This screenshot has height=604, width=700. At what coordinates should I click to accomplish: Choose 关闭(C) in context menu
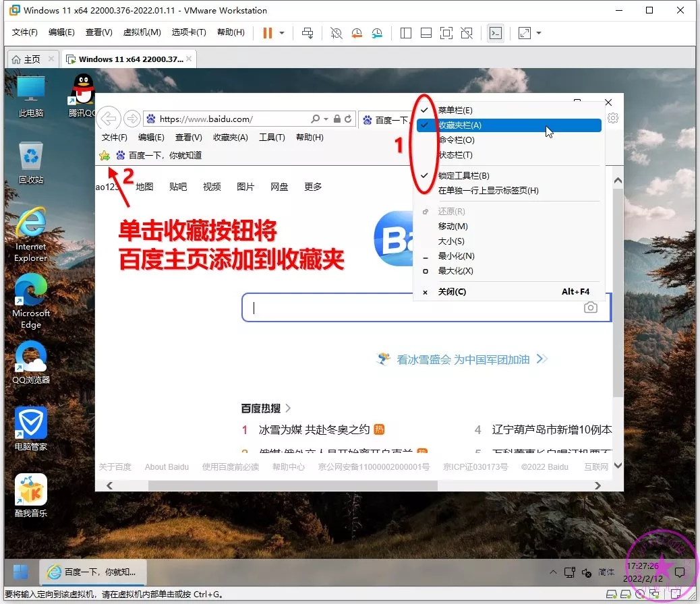point(509,291)
